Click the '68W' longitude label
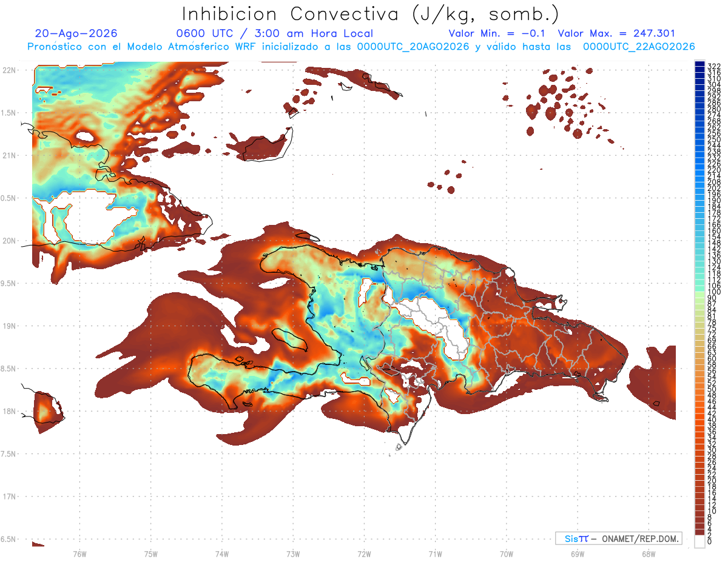Image resolution: width=728 pixels, height=562 pixels. point(648,554)
